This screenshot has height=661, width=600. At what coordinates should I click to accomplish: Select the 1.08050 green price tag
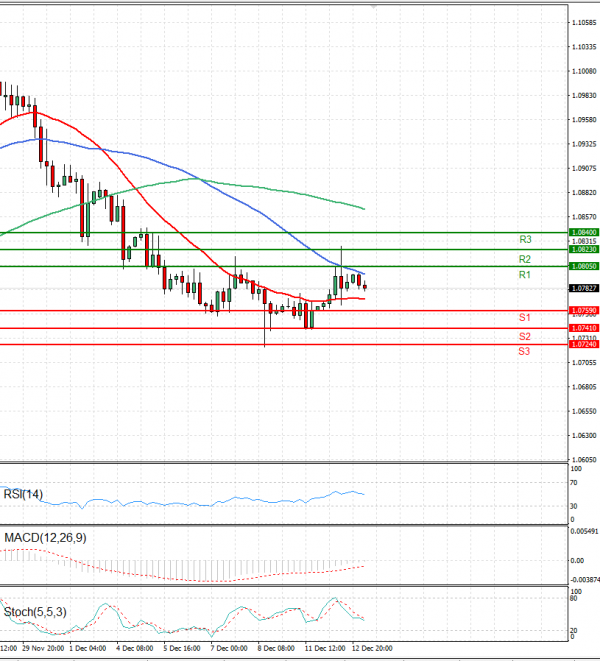coord(584,266)
